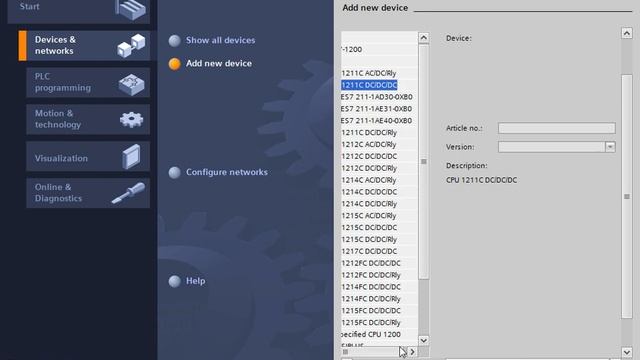Select highlighted 1211C DC/DC/DC entry
Viewport: 640px width, 360px height.
click(369, 85)
